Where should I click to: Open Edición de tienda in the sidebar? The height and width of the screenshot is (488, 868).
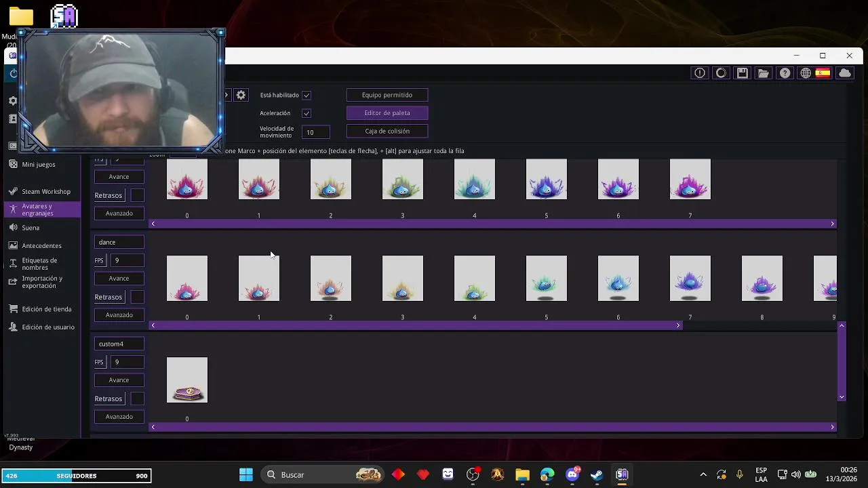(47, 309)
